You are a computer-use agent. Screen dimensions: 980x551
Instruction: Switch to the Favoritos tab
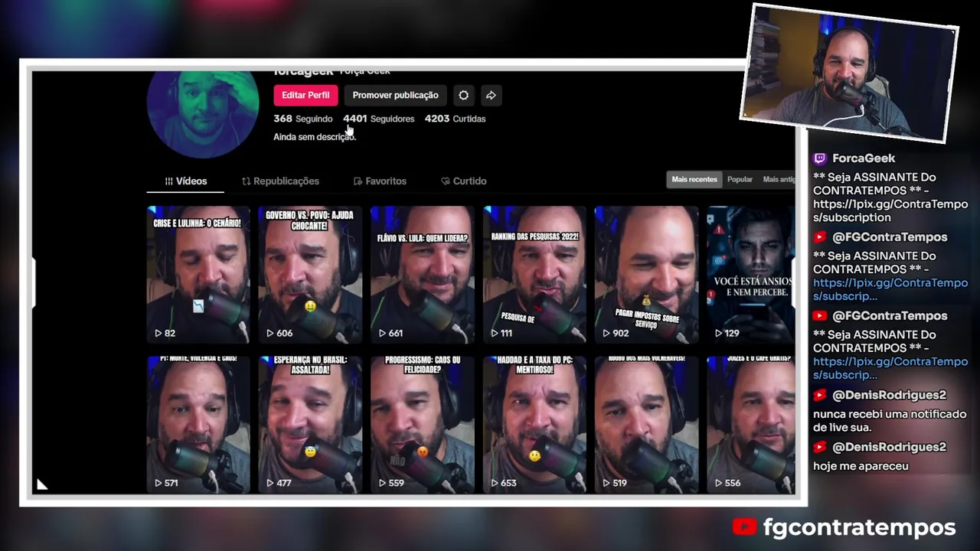coord(380,181)
